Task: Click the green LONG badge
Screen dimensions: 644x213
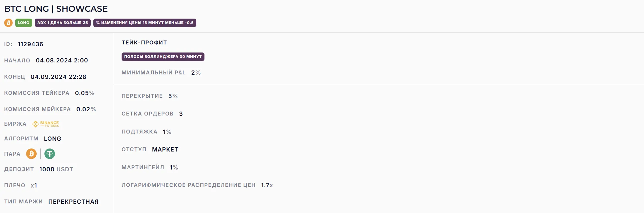Action: coord(23,23)
